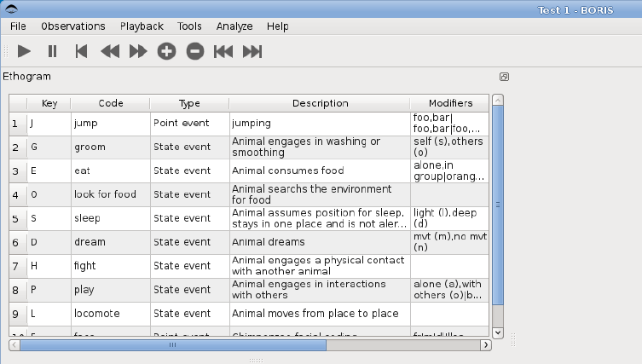Click 'Animal moves from place to place'
Viewport: 642px width, 364px height.
tap(321, 314)
